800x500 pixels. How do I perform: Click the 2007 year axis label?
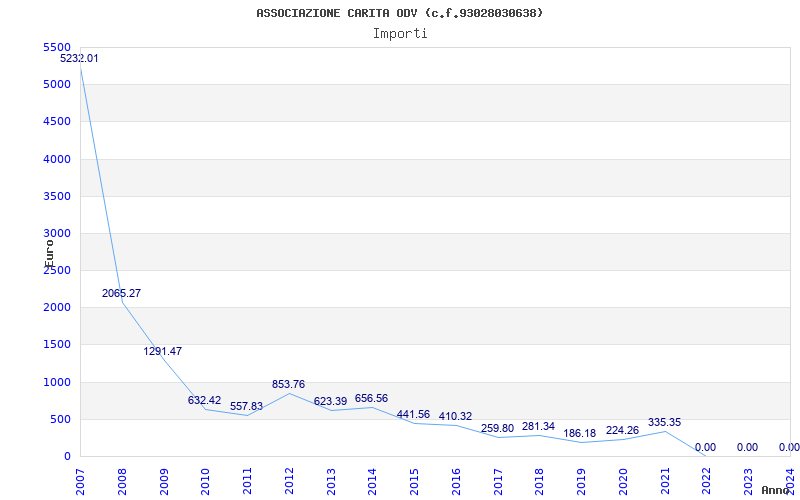(x=80, y=482)
